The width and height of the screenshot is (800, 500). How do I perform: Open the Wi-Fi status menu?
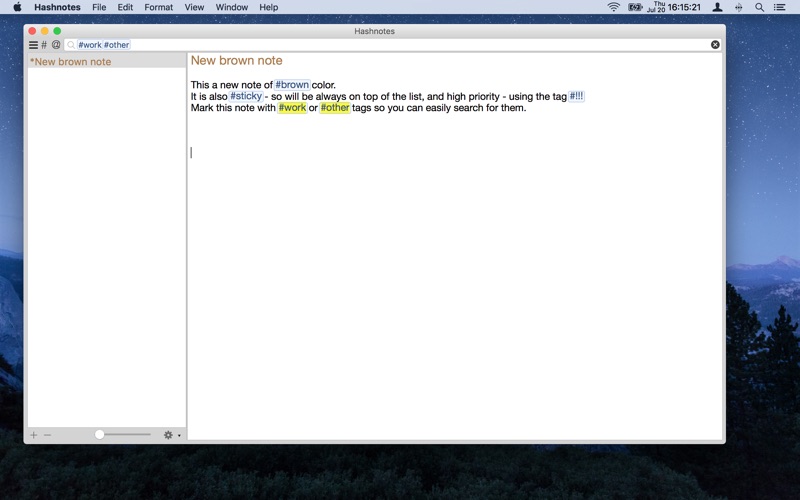pos(613,7)
